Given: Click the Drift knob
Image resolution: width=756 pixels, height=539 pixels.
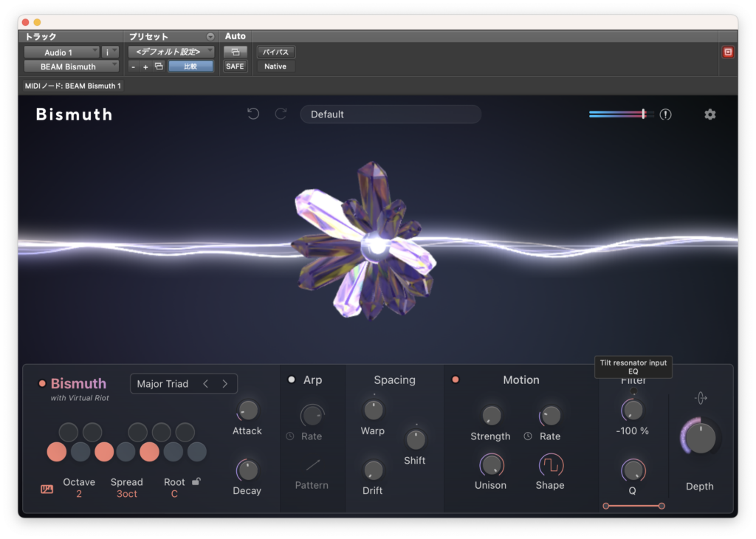Looking at the screenshot, I should pyautogui.click(x=373, y=470).
